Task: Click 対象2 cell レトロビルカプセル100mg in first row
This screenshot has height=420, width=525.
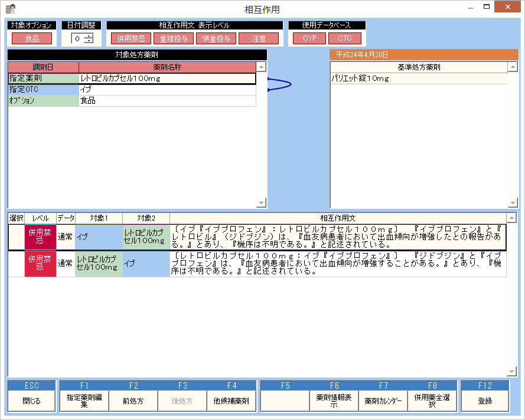Action: pyautogui.click(x=146, y=237)
